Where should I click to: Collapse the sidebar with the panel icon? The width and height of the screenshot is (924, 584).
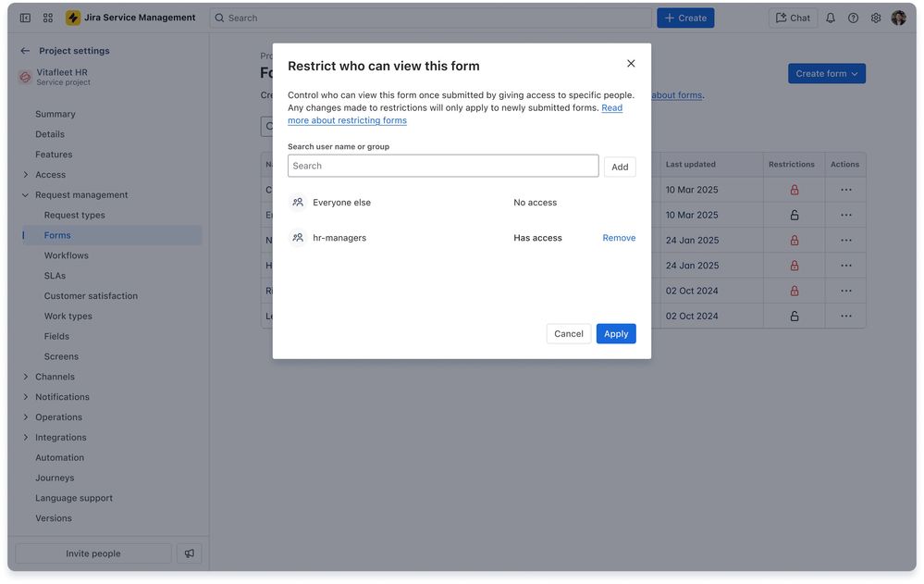25,18
